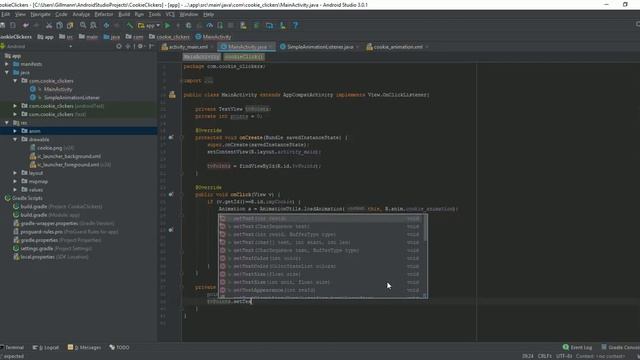640x360 pixels.
Task: Select MainActivity in the project tree
Action: tap(58, 89)
